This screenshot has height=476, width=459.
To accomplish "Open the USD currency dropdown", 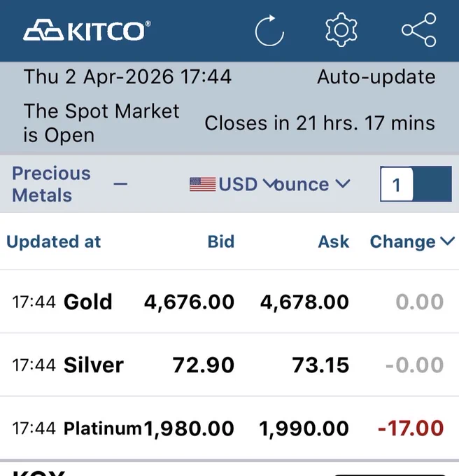I will [x=240, y=184].
